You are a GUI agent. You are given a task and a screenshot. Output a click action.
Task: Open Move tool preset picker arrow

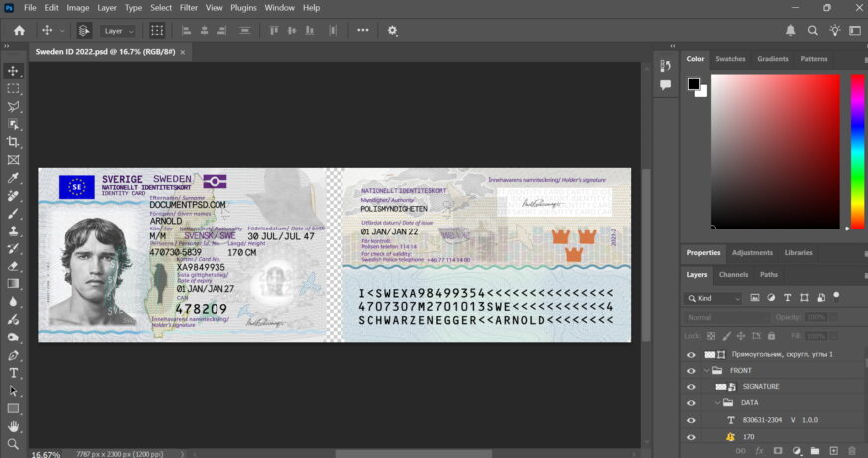click(x=62, y=31)
